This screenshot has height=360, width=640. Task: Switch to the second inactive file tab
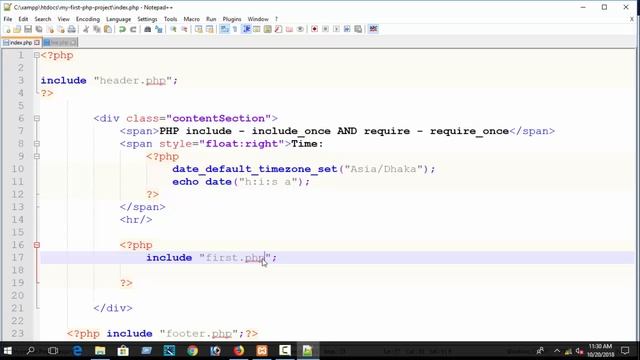pos(60,42)
